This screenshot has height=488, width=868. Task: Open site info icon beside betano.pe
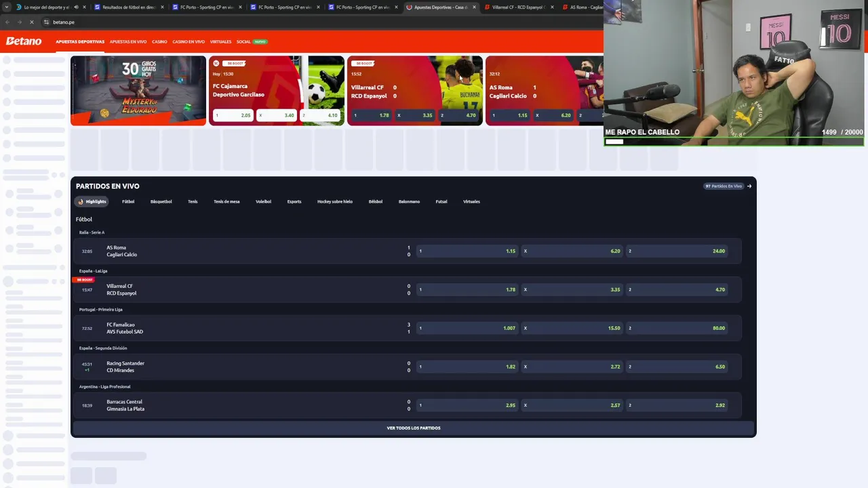(x=46, y=22)
